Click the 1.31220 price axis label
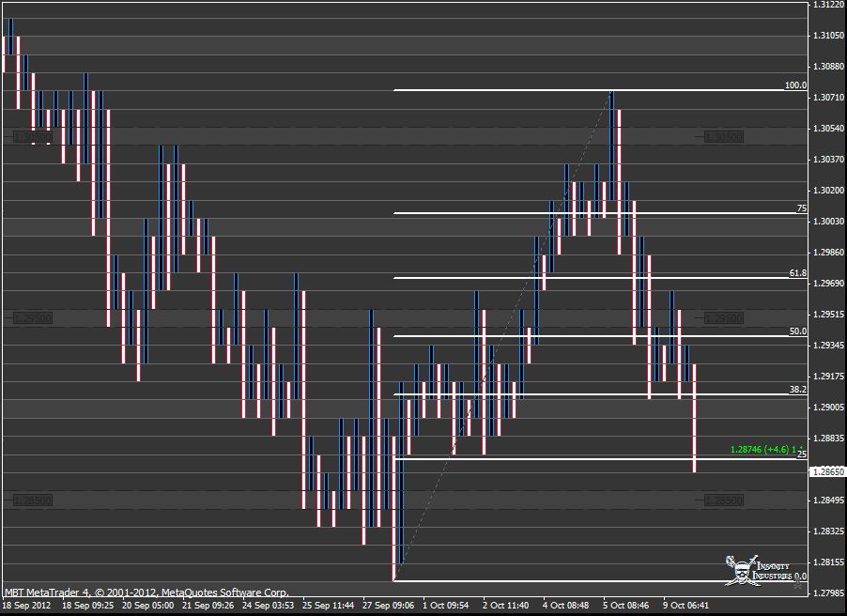Image resolution: width=847 pixels, height=616 pixels. 828,5
